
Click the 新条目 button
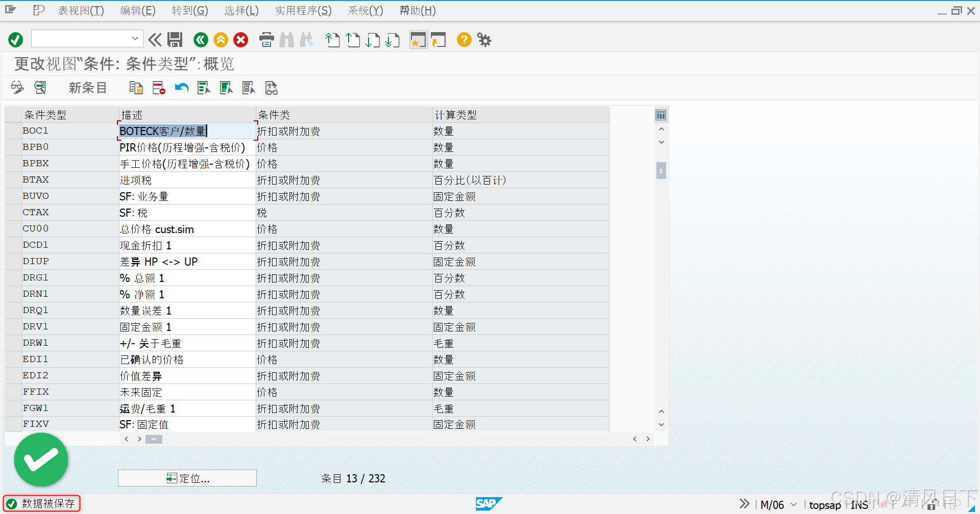[88, 88]
